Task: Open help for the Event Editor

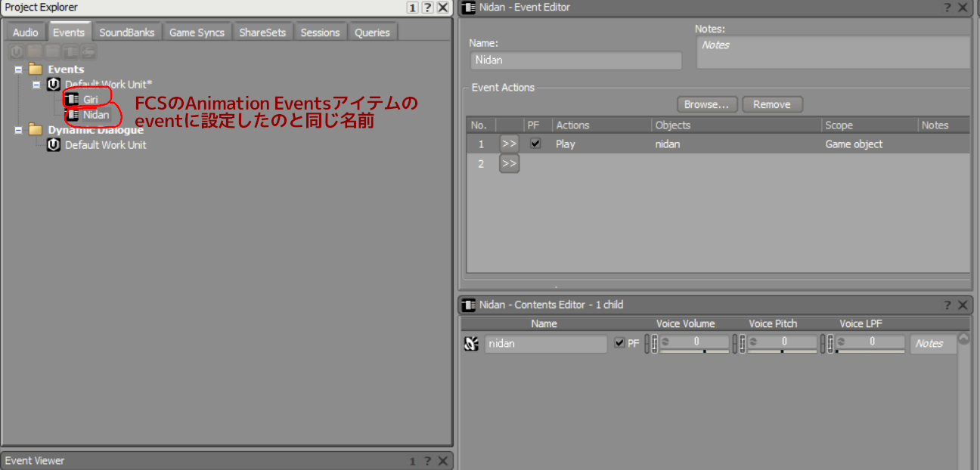Action: 947,8
